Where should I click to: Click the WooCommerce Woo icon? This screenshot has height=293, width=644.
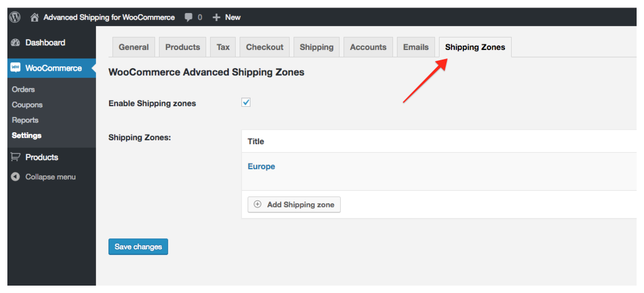click(x=15, y=68)
